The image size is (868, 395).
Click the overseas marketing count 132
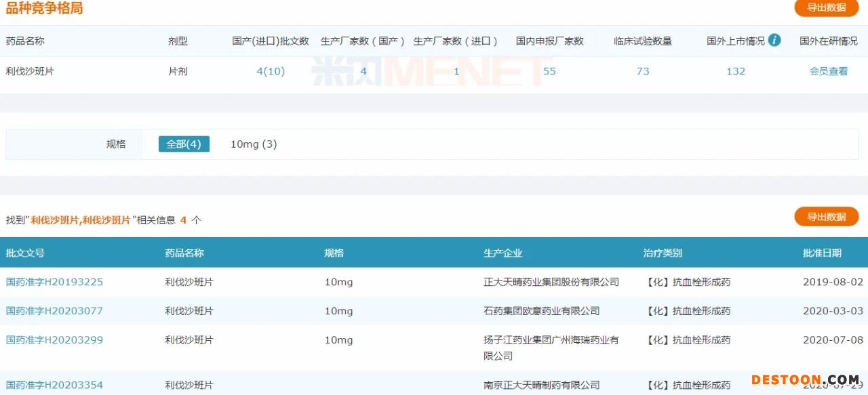point(736,71)
